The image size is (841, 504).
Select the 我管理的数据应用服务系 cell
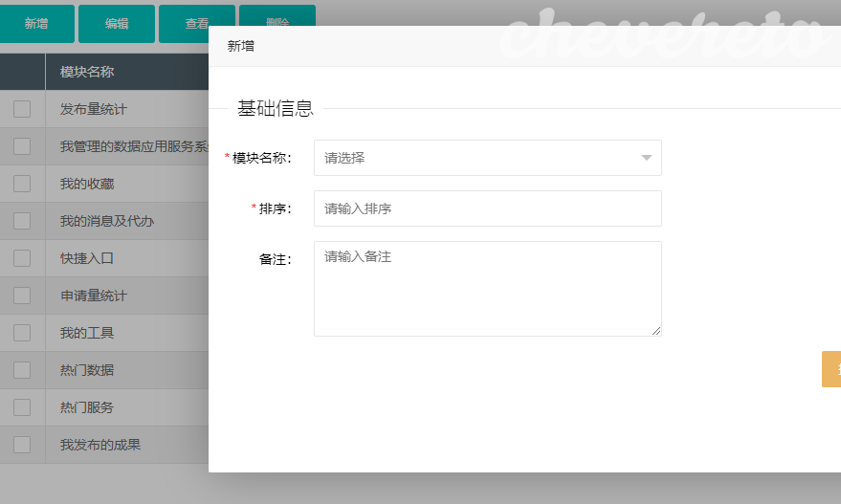point(127,146)
